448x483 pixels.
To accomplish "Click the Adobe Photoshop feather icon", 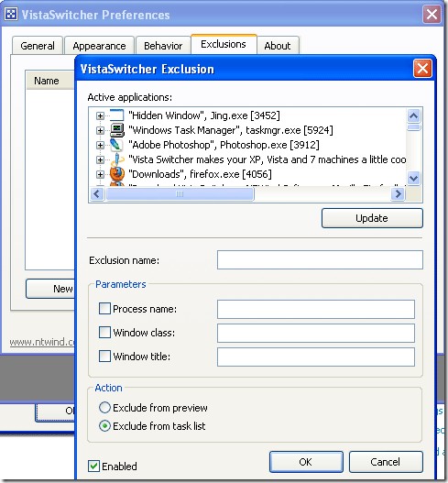I will 116,145.
